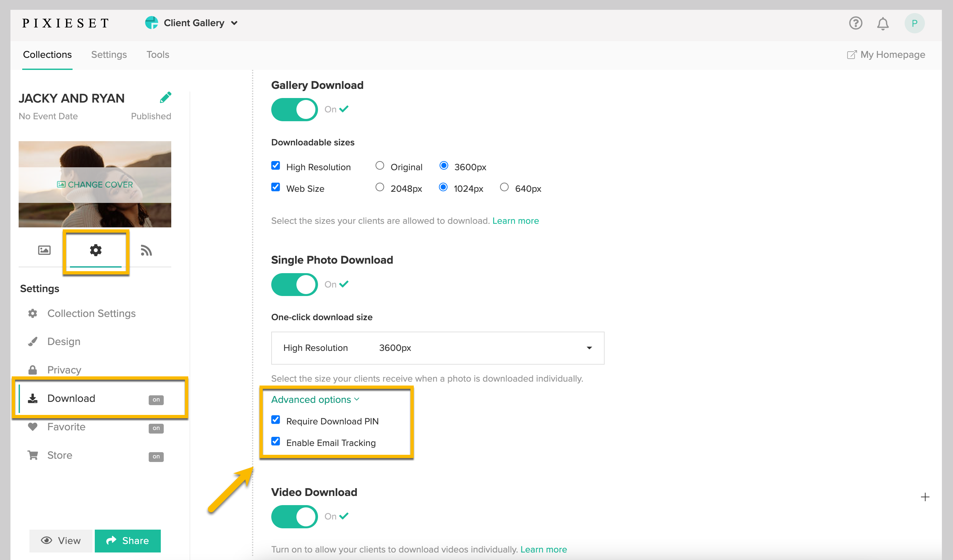Image resolution: width=953 pixels, height=560 pixels.
Task: Toggle Video Download switch
Action: point(294,516)
